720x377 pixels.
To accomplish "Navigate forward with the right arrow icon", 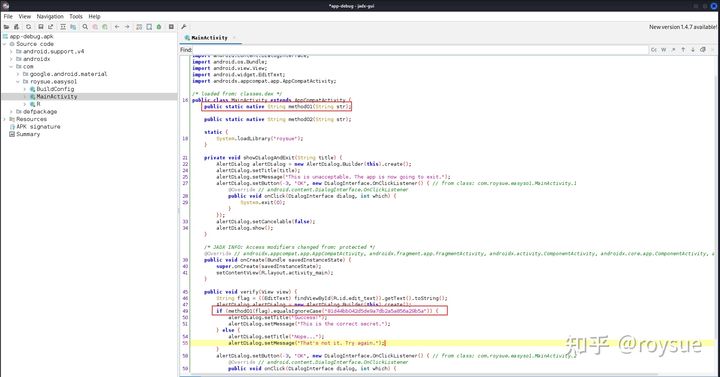I will pos(127,27).
